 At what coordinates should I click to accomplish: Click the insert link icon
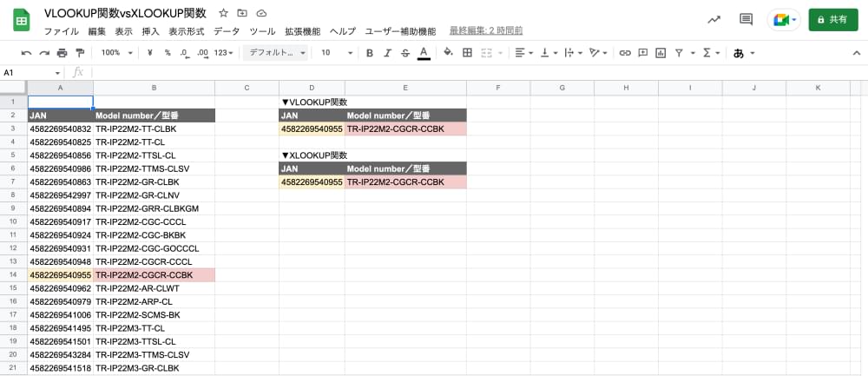pyautogui.click(x=624, y=53)
